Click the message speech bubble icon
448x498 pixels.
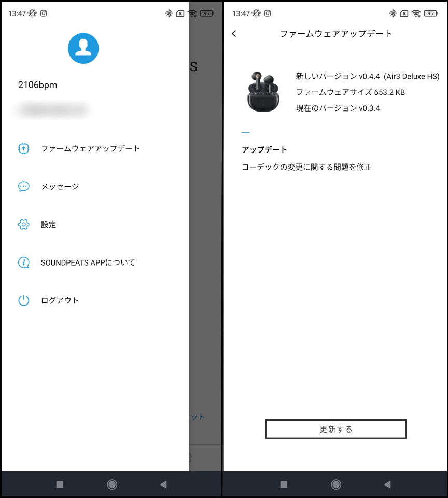point(24,186)
